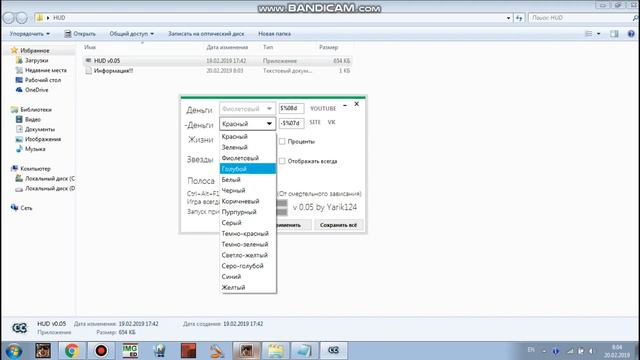Viewport: 640px width, 360px height.
Task: Edit the -$%07d negative money format field
Action: (291, 123)
